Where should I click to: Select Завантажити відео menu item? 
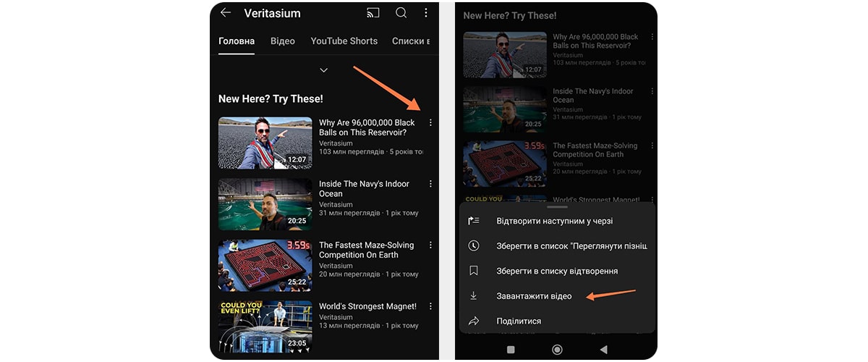pos(557,296)
